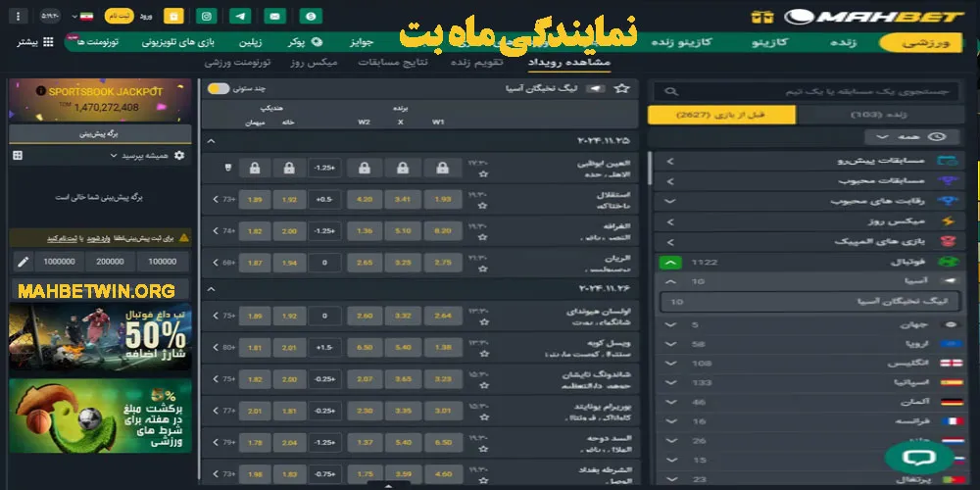Screen dimensions: 980x490
Task: Click the Telegram icon in header
Action: (x=240, y=16)
